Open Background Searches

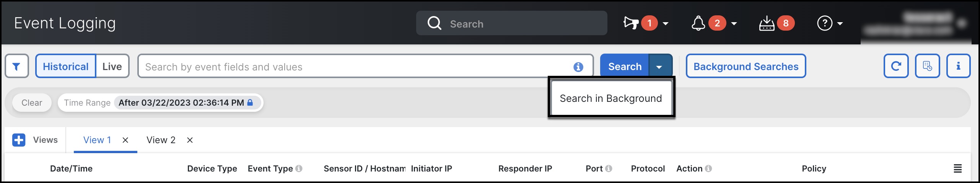click(x=746, y=67)
